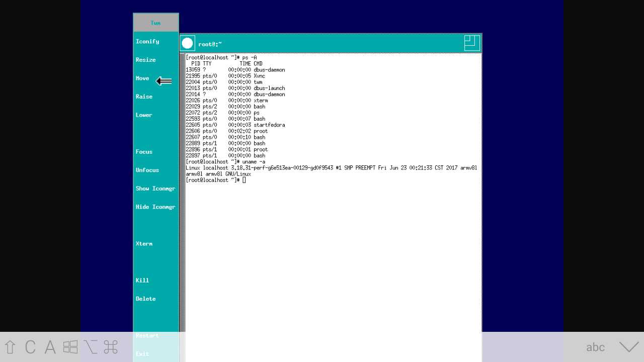
Task: Click the 22897 bash process row
Action: pyautogui.click(x=225, y=155)
